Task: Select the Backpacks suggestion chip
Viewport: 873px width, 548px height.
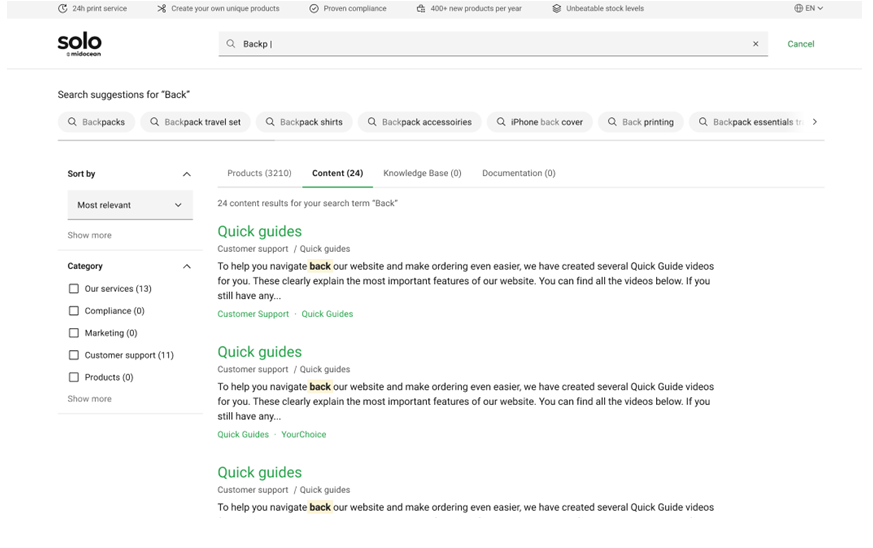Action: point(96,122)
